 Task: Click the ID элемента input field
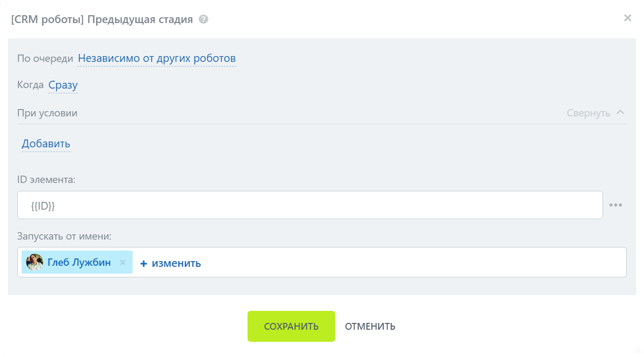[309, 205]
